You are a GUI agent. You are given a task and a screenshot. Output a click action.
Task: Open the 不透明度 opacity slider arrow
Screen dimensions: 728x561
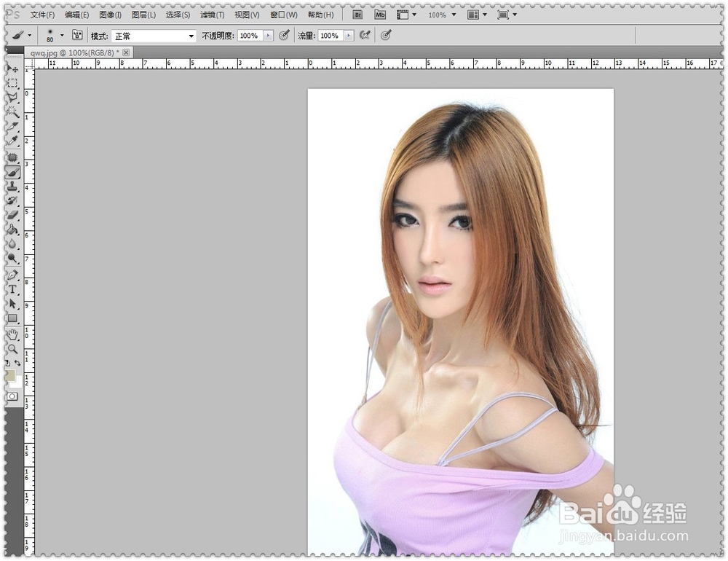(269, 36)
